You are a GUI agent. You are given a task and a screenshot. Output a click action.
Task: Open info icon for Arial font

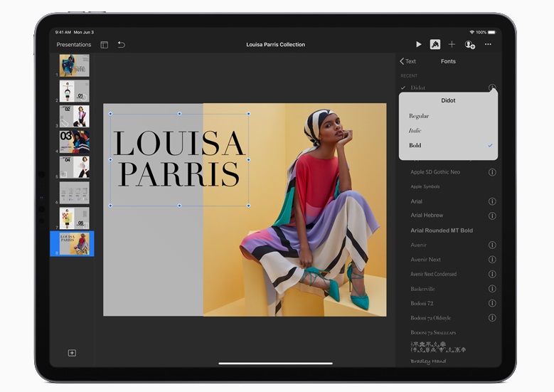click(x=492, y=201)
